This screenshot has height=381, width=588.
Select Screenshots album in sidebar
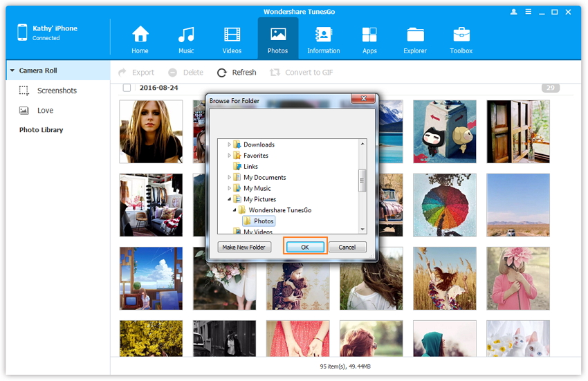pos(57,91)
